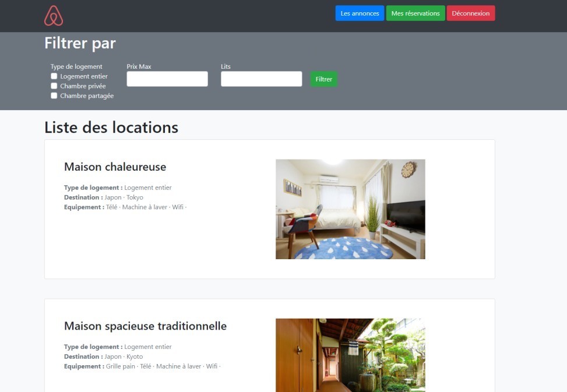The height and width of the screenshot is (392, 567).
Task: Log out with the Déconnexion button
Action: pyautogui.click(x=470, y=13)
